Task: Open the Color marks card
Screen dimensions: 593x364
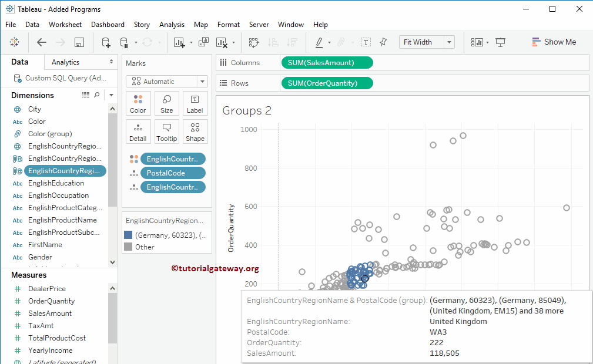Action: 138,103
